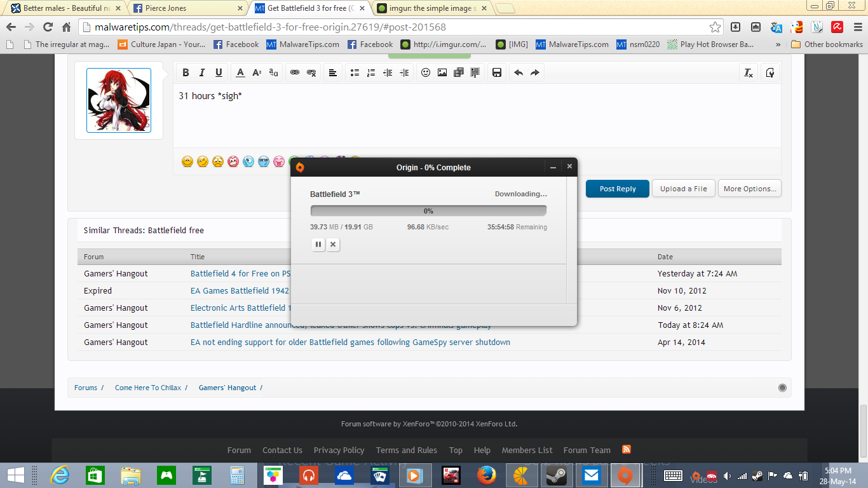Click the browser back arrow
The width and height of the screenshot is (868, 488).
click(x=11, y=27)
